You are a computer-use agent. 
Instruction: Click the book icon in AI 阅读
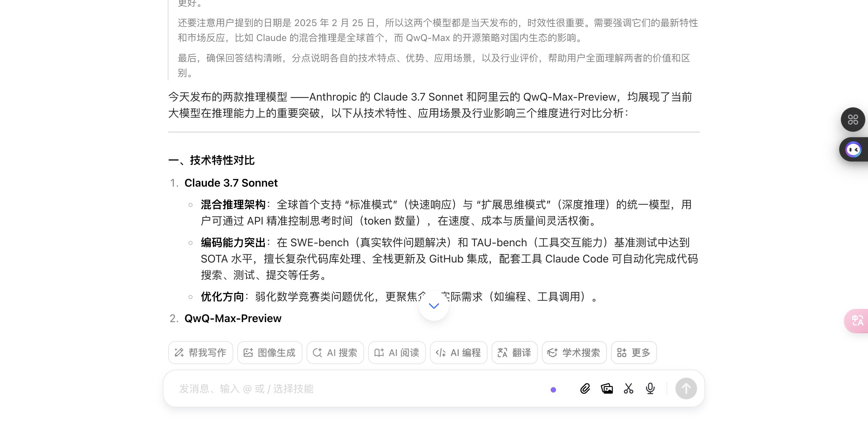point(379,353)
